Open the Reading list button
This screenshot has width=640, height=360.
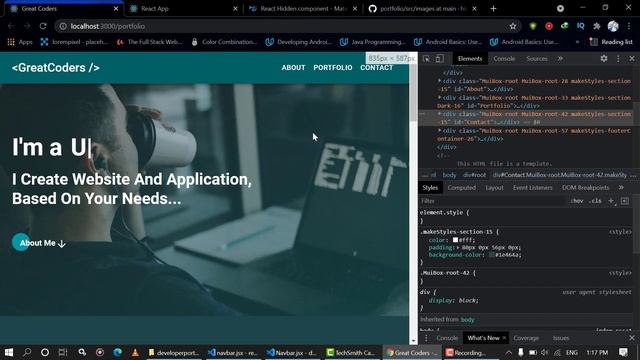pyautogui.click(x=611, y=42)
